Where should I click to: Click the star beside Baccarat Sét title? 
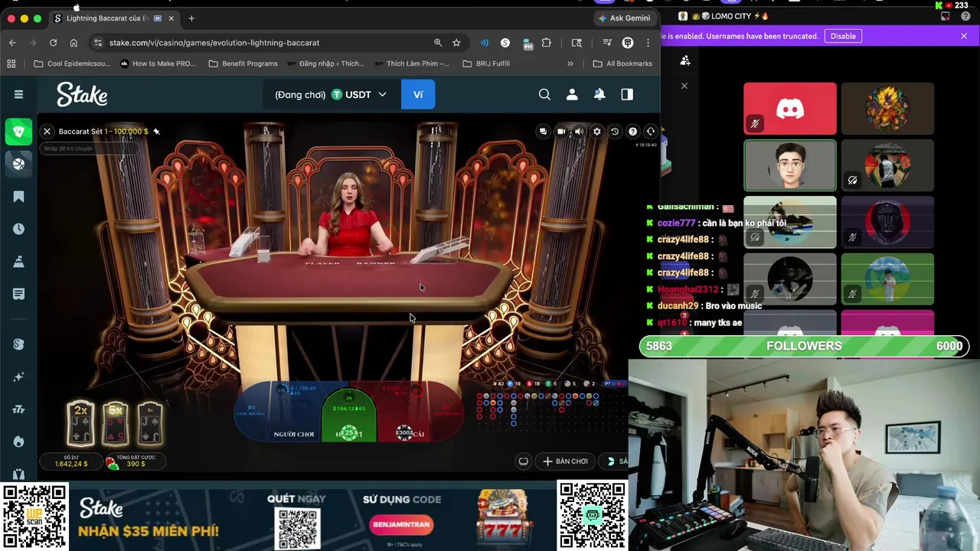(156, 132)
